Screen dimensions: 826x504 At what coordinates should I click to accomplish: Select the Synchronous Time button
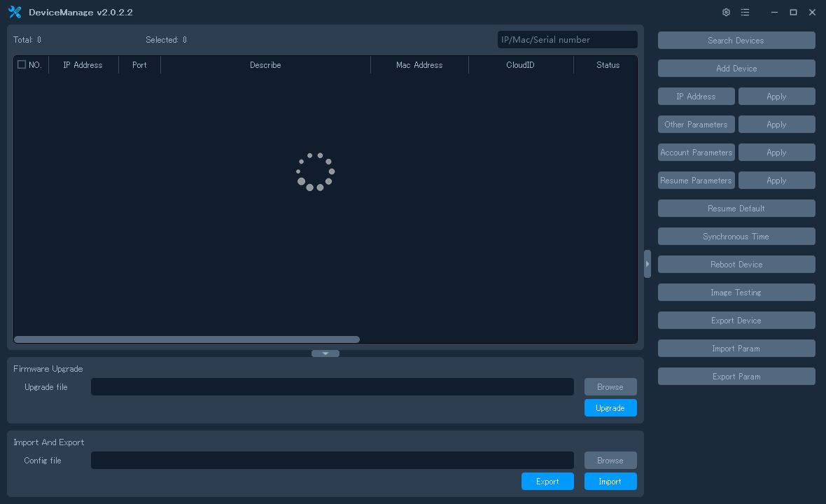pyautogui.click(x=736, y=237)
